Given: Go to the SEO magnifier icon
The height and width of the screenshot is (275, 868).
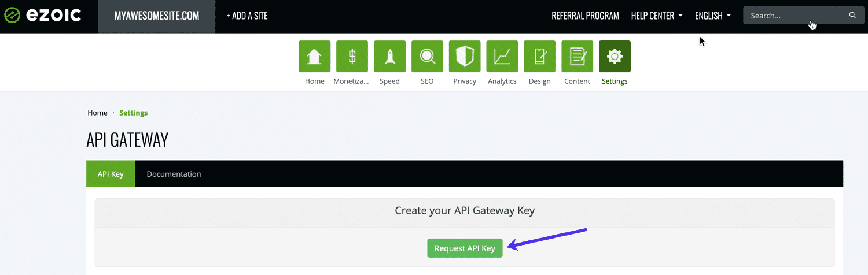Looking at the screenshot, I should [x=427, y=57].
